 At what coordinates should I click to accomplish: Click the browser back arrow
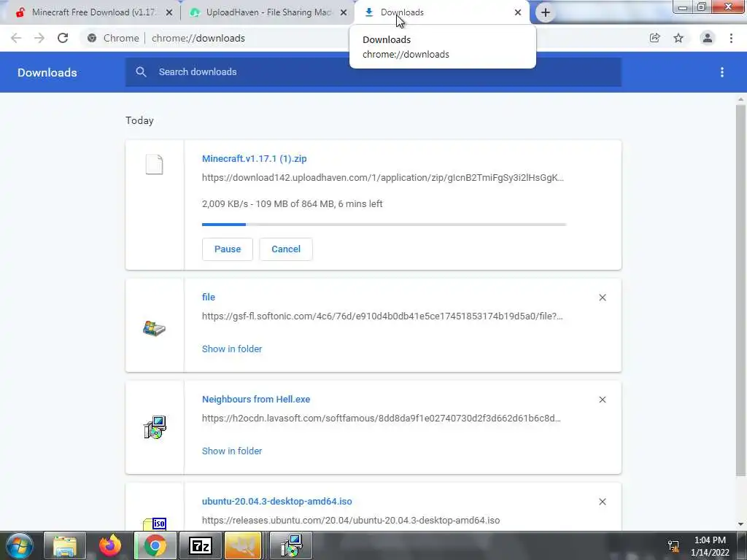click(x=16, y=38)
